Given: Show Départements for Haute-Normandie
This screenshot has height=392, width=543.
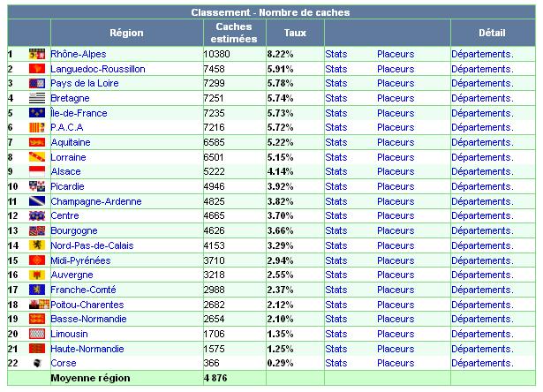Looking at the screenshot, I should (x=481, y=349).
